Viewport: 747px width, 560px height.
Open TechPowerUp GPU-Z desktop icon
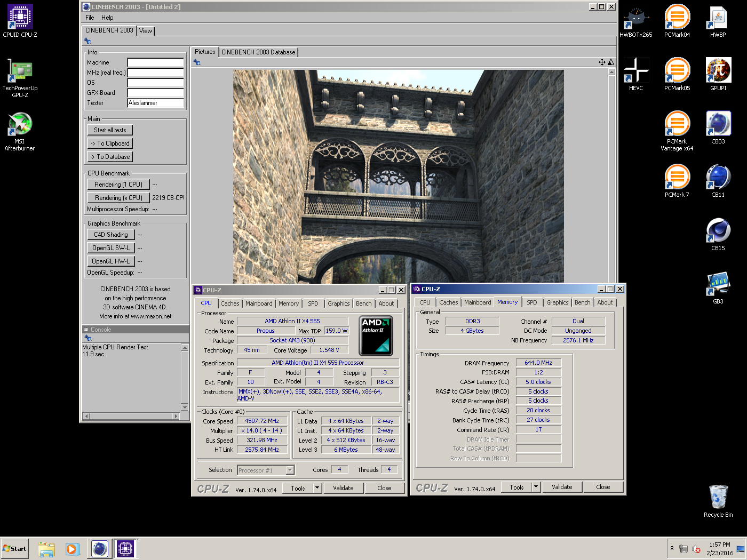(x=20, y=78)
